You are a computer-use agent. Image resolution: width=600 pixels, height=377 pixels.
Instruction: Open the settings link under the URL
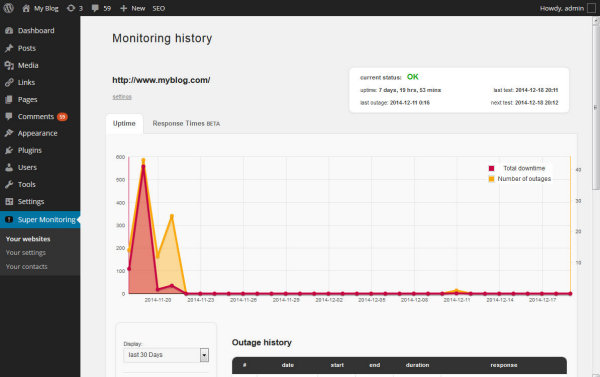click(x=122, y=97)
